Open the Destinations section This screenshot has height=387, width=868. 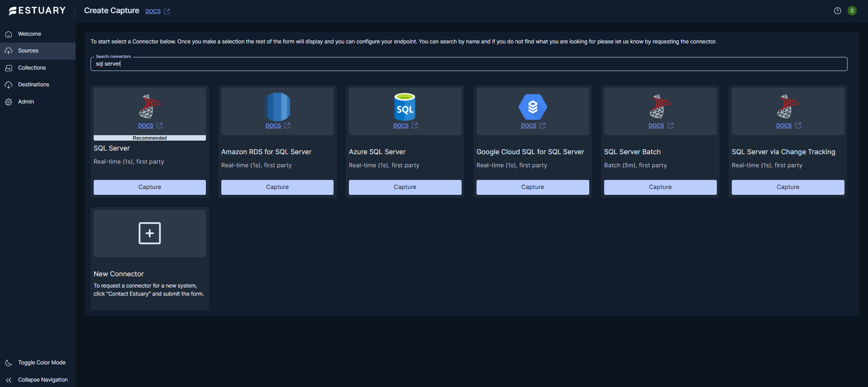pos(38,85)
